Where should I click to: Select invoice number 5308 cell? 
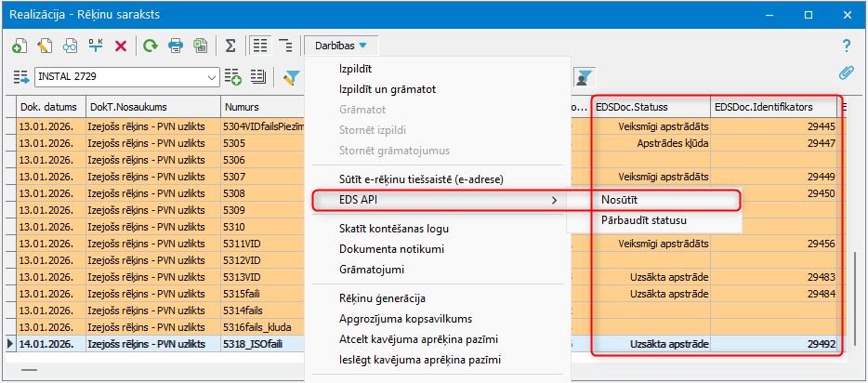(262, 193)
